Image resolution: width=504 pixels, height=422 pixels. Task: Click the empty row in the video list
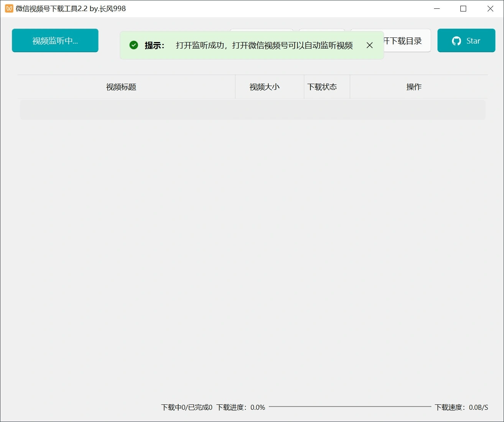253,110
